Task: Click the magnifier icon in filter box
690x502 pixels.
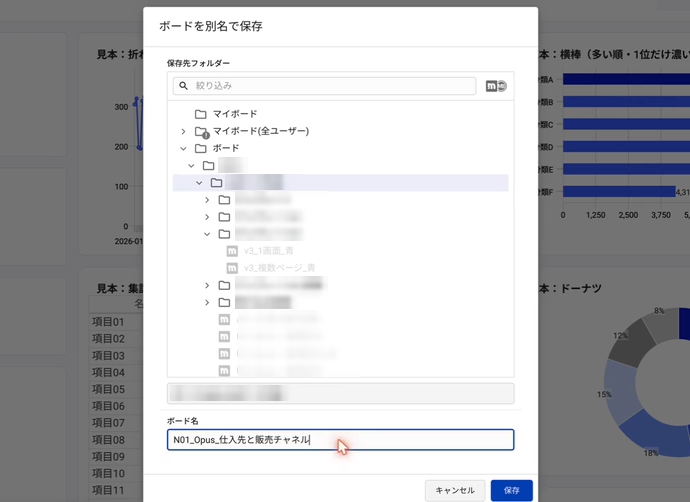Action: coord(184,86)
